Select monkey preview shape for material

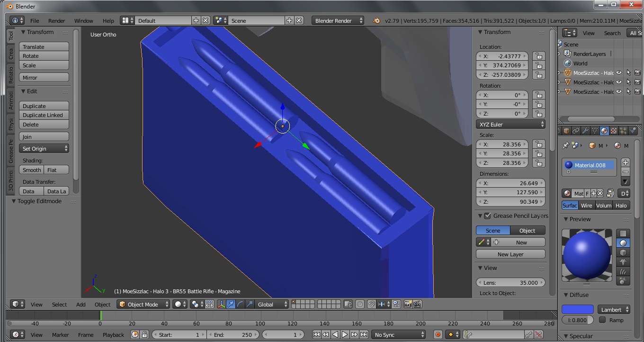623,262
